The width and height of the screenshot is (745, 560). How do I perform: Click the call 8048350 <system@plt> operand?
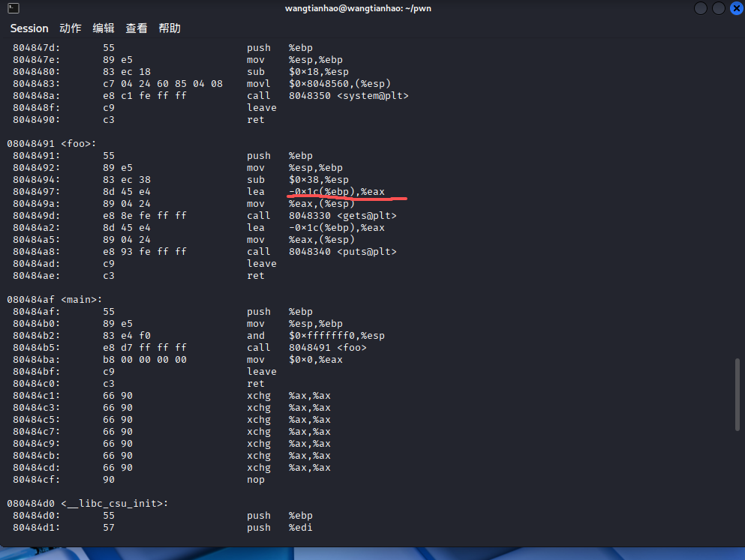pos(349,96)
